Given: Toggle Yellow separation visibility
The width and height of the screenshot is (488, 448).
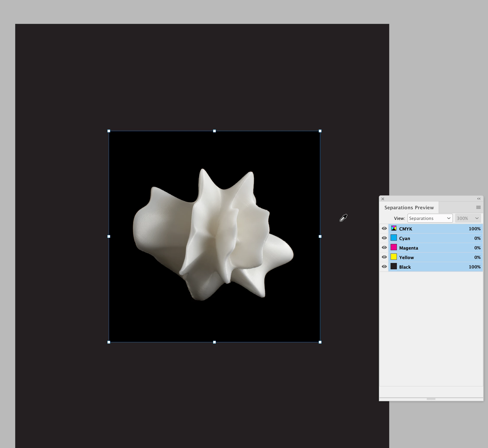Looking at the screenshot, I should click(x=384, y=257).
